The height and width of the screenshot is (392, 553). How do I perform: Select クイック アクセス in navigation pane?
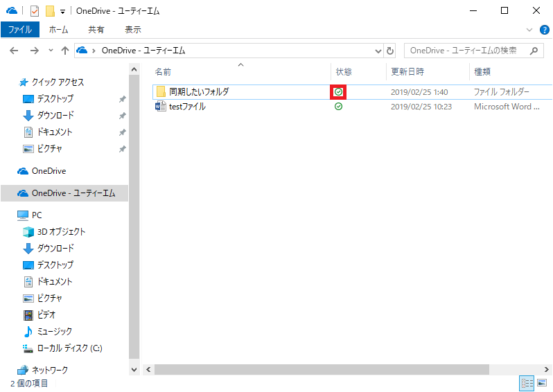[58, 82]
